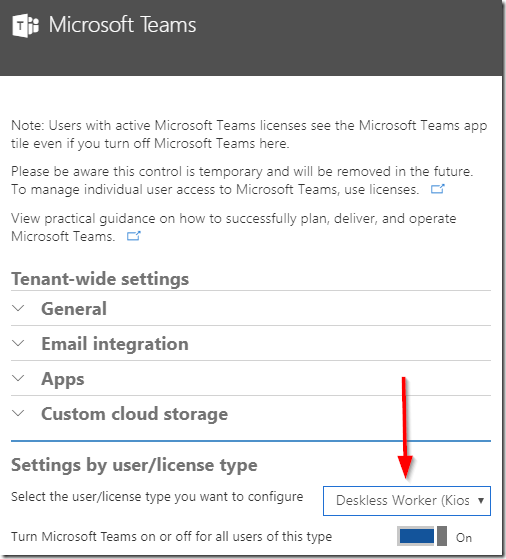Click the Tenant-wide settings heading
Screen dimensions: 506x559
click(x=100, y=279)
